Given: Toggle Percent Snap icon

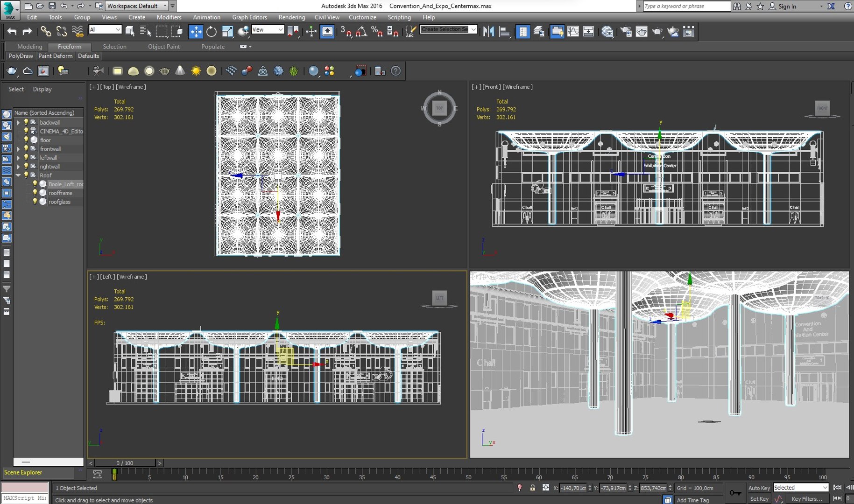Looking at the screenshot, I should click(377, 31).
